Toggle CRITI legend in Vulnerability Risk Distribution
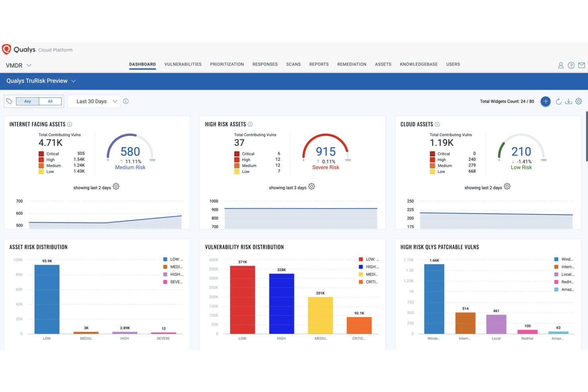 pos(368,282)
